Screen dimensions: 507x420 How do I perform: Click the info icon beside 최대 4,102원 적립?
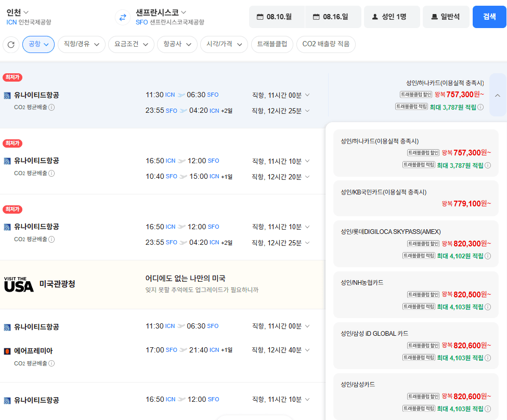point(488,256)
